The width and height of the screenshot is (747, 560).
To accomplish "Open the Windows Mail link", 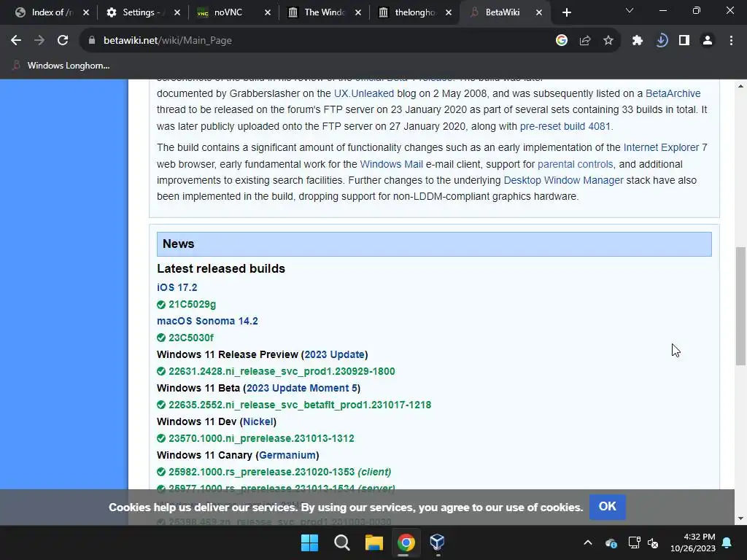I will (391, 164).
